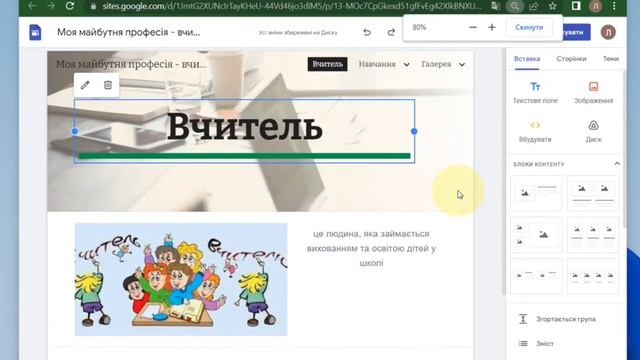Delete the header block with trash icon
This screenshot has height=360, width=640.
point(108,85)
